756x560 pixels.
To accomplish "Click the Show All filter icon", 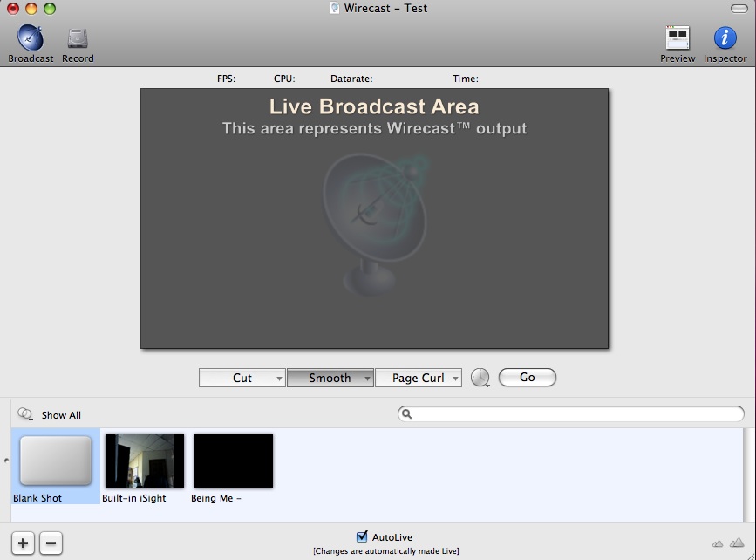I will click(x=25, y=414).
